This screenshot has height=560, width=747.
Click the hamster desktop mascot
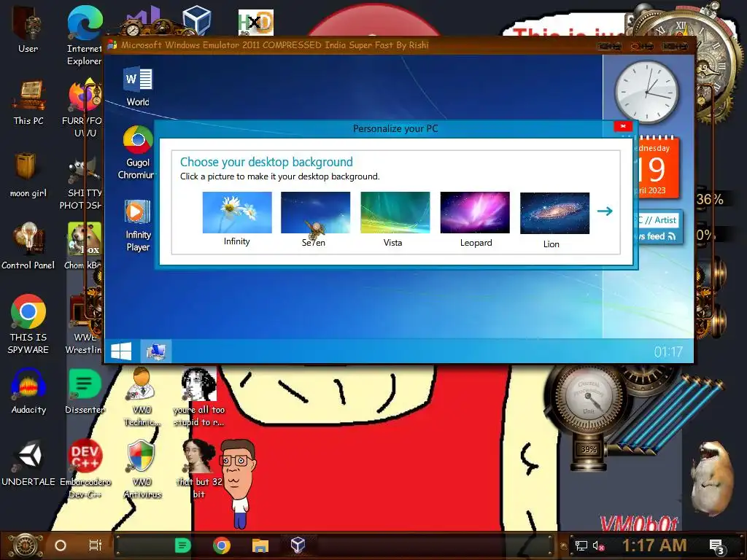713,478
